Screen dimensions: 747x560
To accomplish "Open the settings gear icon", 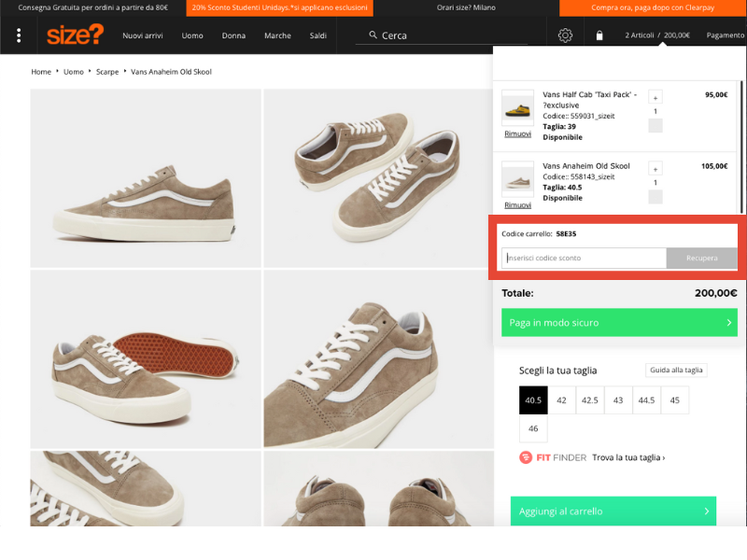I will (x=565, y=35).
